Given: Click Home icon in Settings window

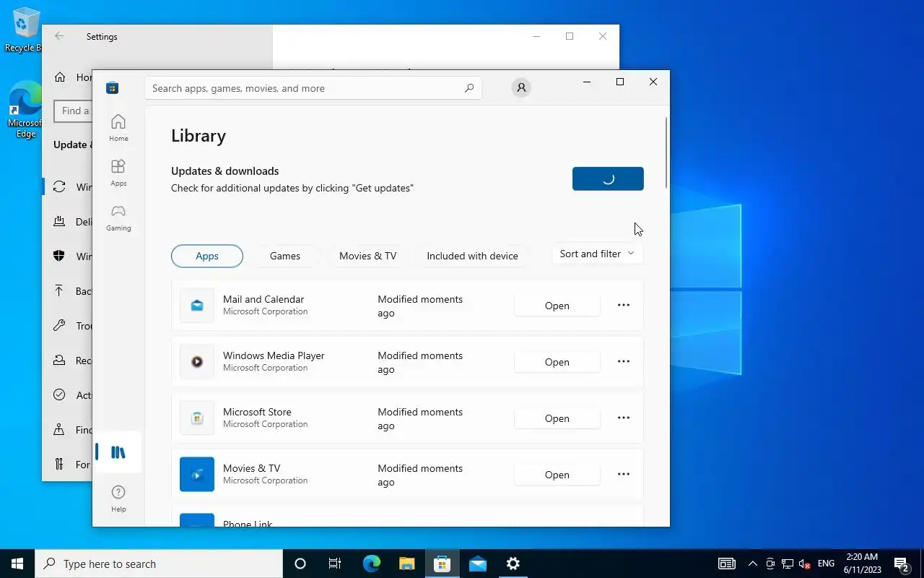Looking at the screenshot, I should coord(61,77).
